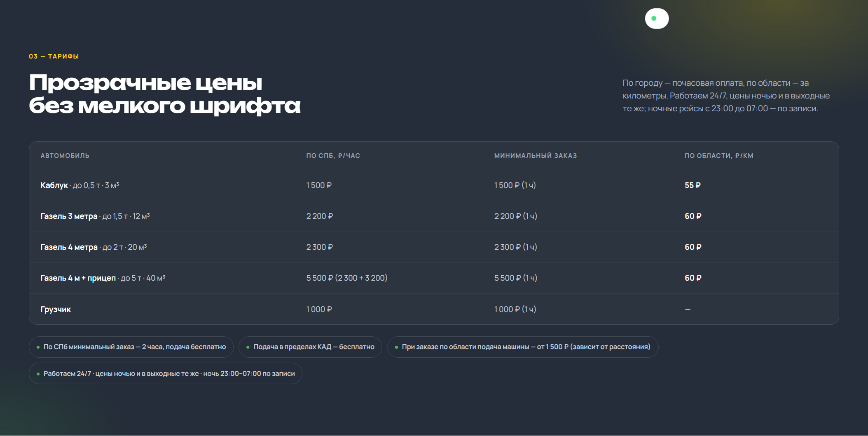Click the paragraph starting "По городу — почасовая оплата"
Screen dimensions: 868x436
pos(726,96)
